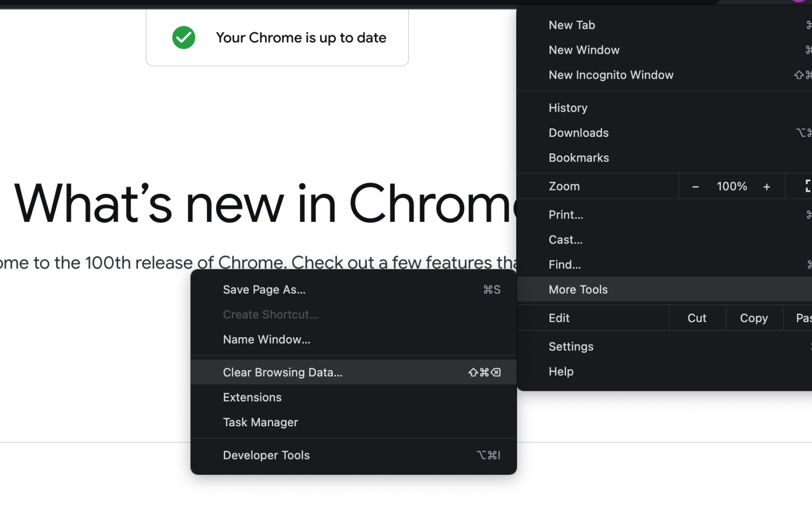812x508 pixels.
Task: Launch Task Manager from submenu
Action: click(353, 422)
